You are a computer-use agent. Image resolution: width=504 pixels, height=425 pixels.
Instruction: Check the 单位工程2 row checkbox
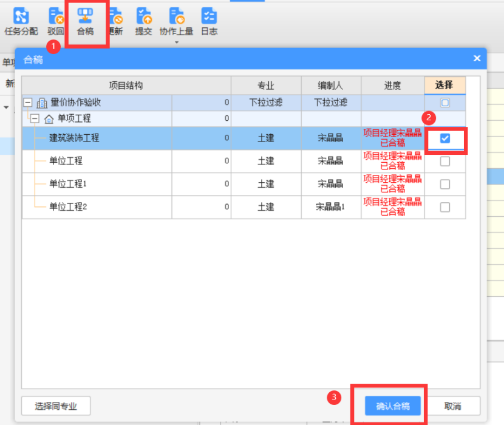point(445,208)
